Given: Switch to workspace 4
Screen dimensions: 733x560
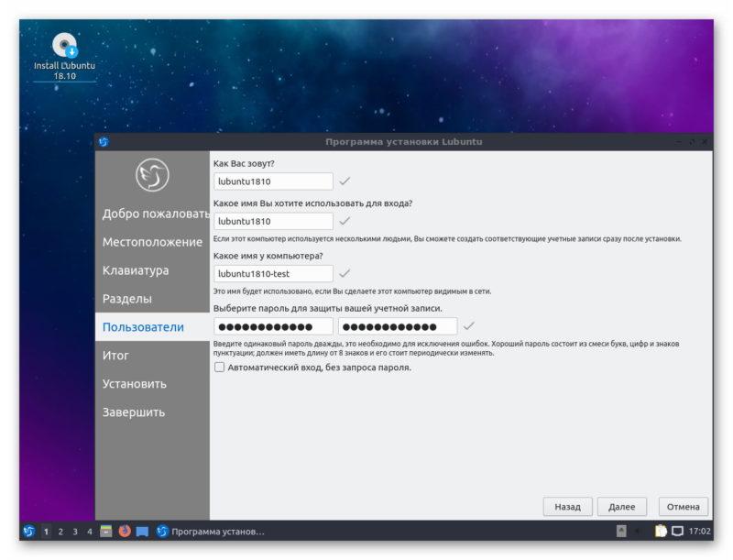Looking at the screenshot, I should [89, 532].
